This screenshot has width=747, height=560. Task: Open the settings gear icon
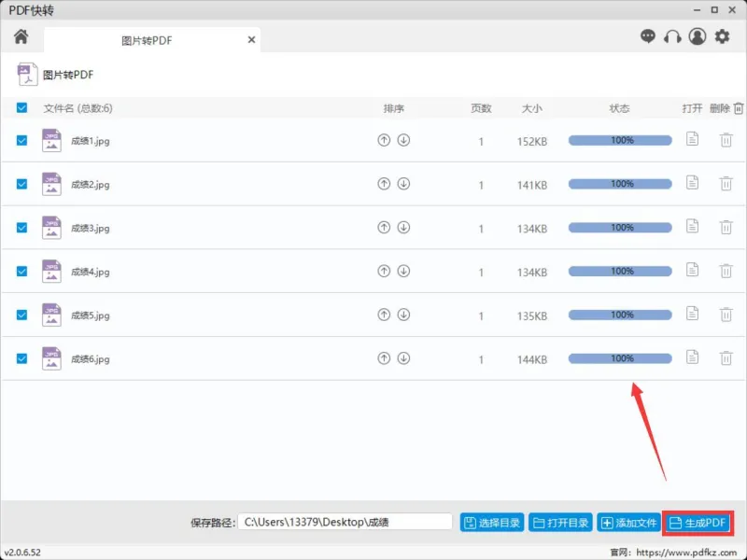722,36
